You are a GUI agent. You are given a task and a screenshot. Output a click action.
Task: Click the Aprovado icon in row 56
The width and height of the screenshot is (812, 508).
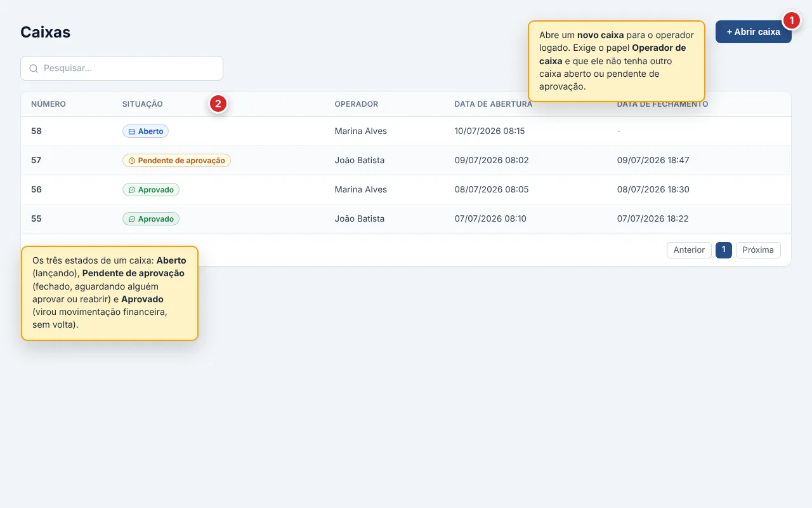pyautogui.click(x=132, y=190)
